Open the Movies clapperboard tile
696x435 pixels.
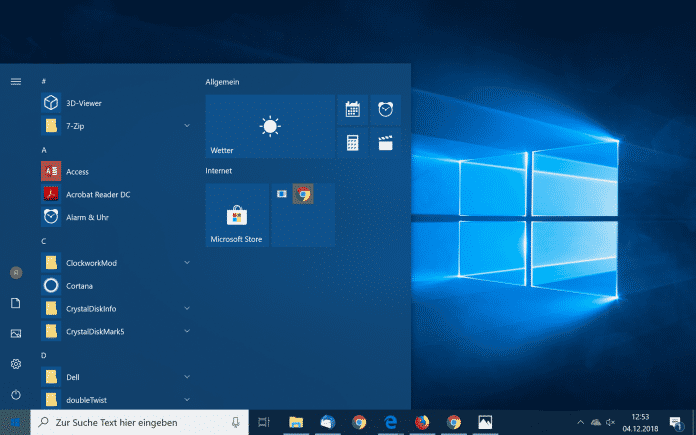[x=385, y=143]
